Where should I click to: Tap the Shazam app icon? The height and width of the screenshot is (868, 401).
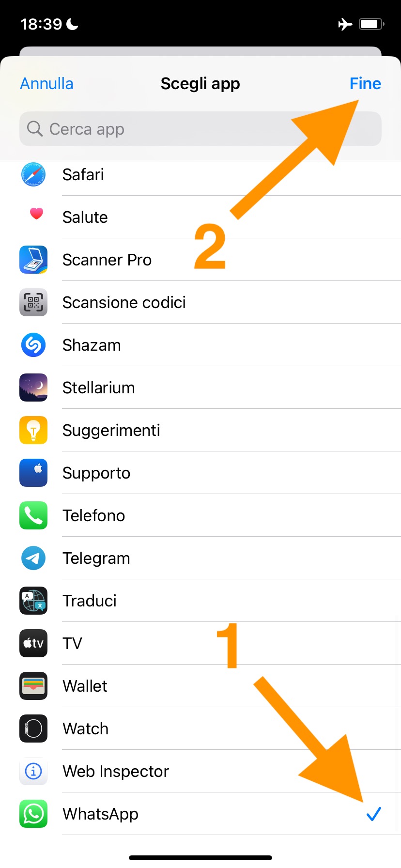pos(33,345)
